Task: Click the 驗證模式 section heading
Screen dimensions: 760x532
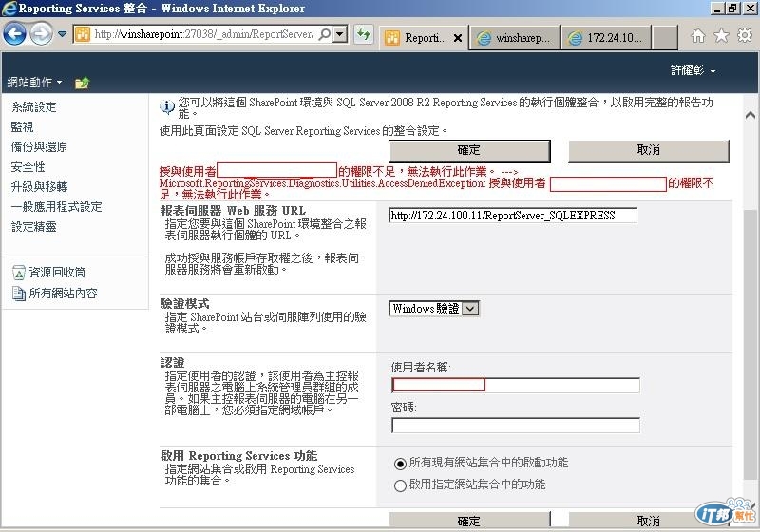Action: (x=184, y=304)
